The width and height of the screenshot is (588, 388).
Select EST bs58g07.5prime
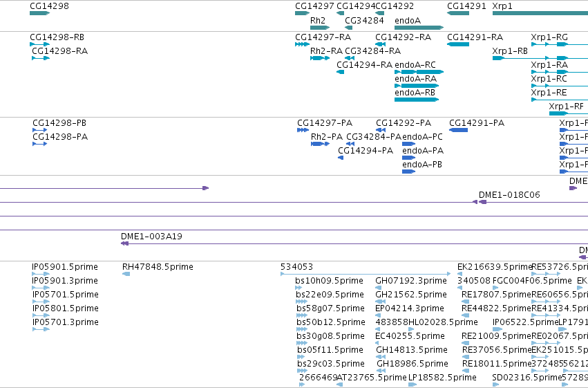(302, 315)
